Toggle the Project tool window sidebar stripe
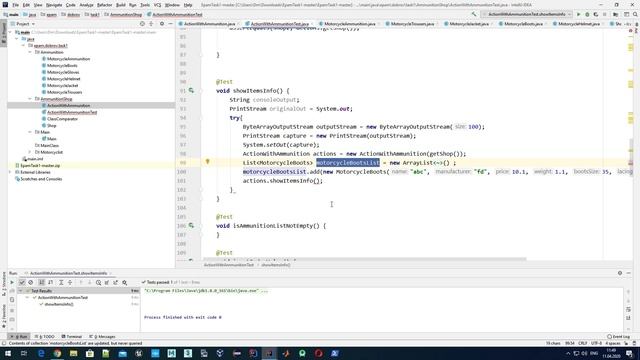640x360 pixels. [4, 33]
